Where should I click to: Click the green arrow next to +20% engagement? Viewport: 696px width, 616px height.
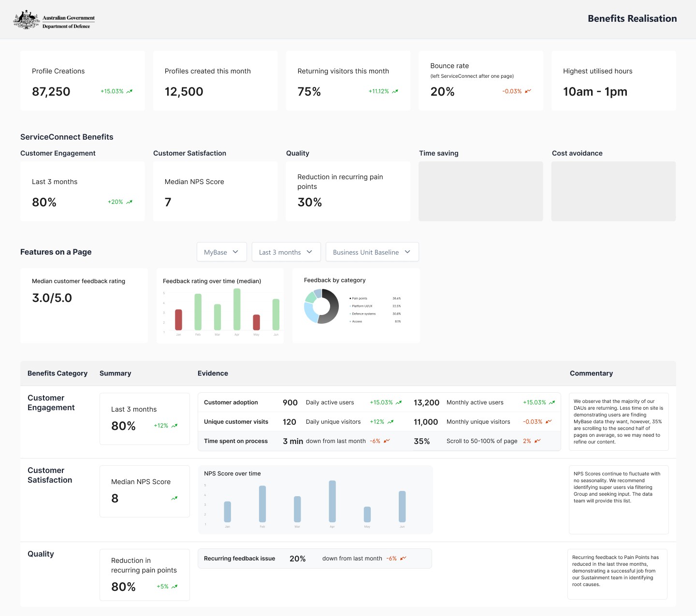click(x=130, y=202)
